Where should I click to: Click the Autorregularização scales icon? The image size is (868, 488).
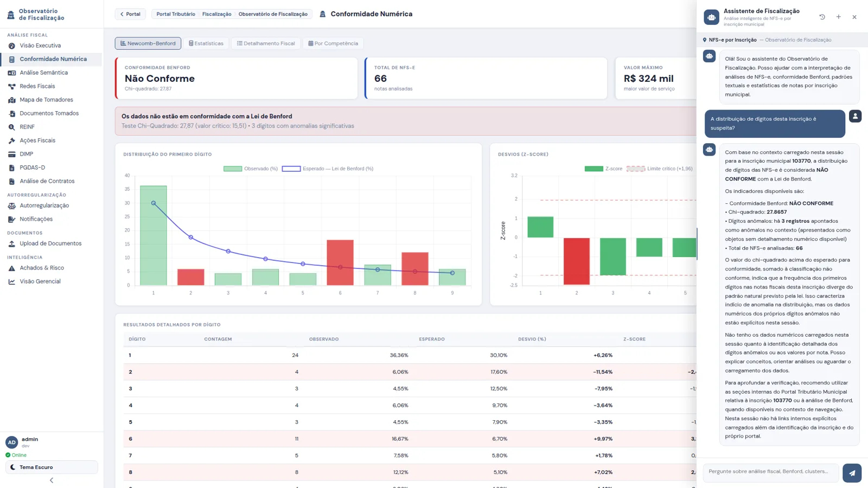(x=11, y=206)
